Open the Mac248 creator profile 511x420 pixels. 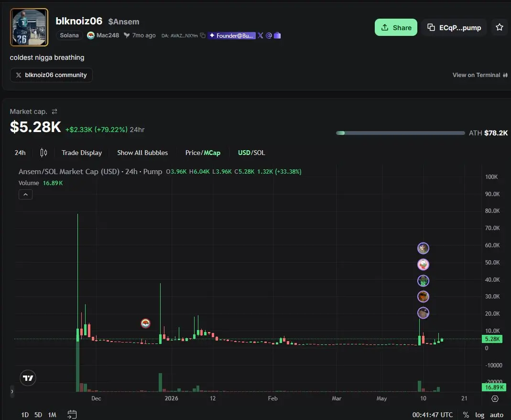pos(103,35)
